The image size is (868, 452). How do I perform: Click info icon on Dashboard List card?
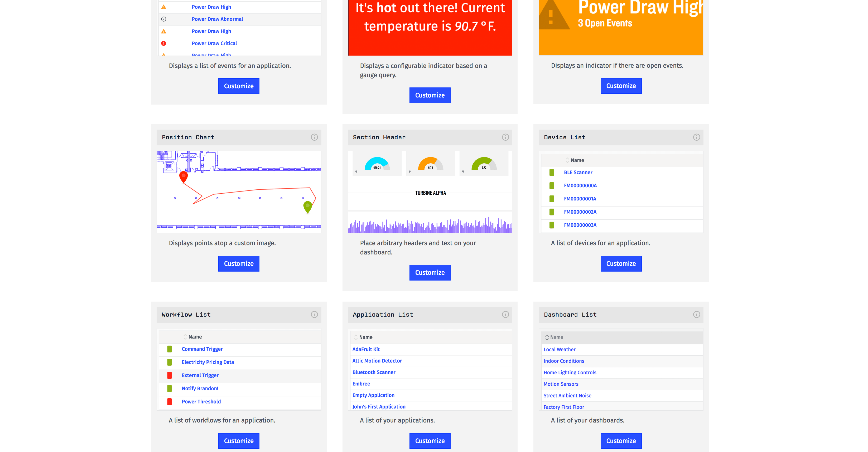click(696, 314)
